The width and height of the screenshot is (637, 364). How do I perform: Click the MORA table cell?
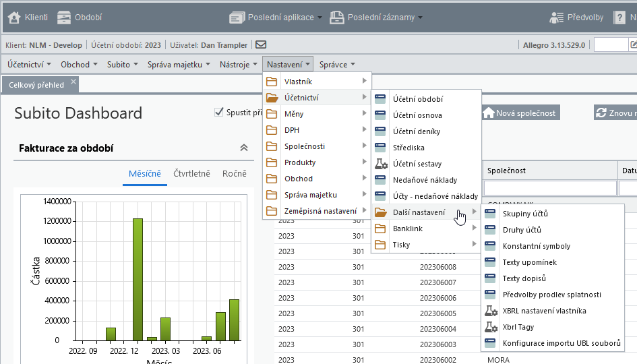[x=498, y=360]
